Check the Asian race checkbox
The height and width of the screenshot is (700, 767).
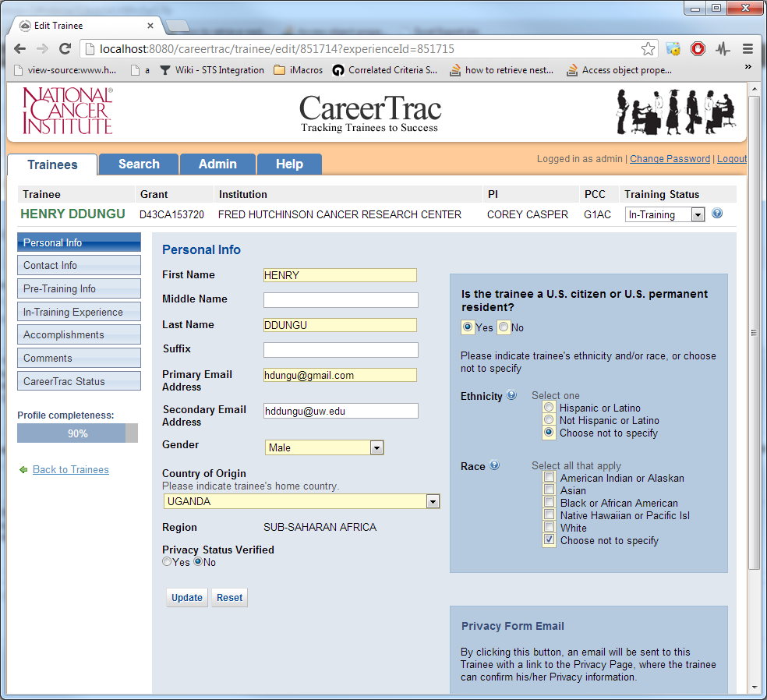point(550,490)
